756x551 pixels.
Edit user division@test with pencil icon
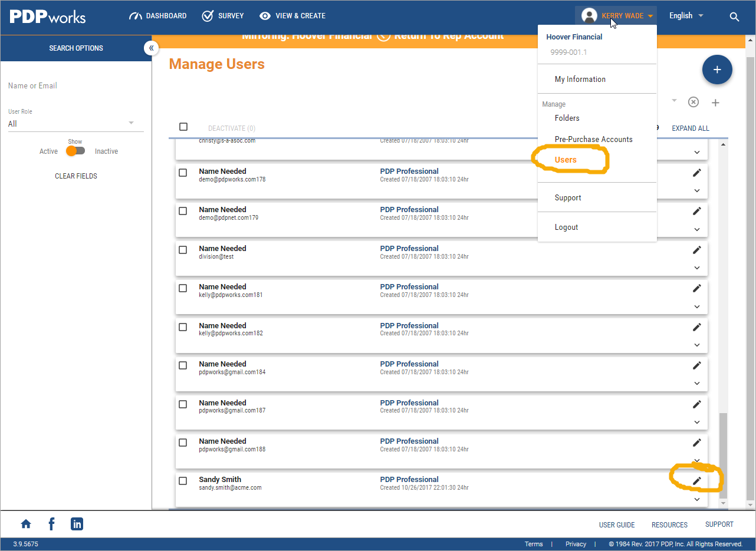tap(697, 249)
